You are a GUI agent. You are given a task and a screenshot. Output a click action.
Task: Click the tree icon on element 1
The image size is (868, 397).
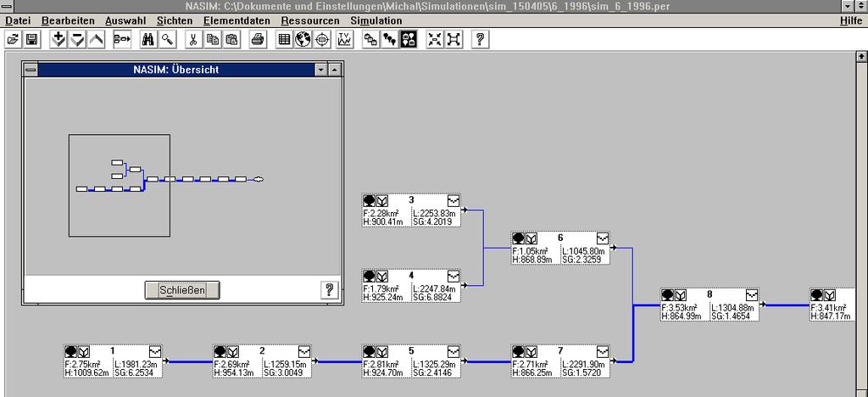[x=70, y=351]
